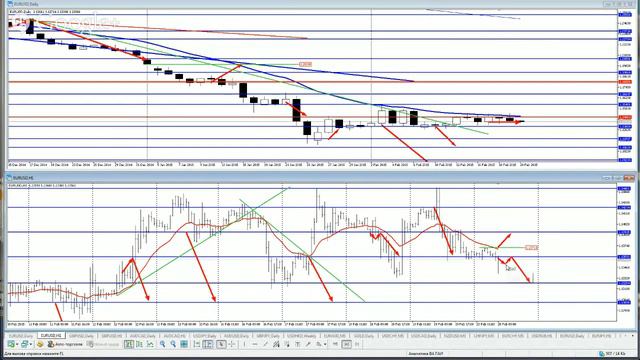Open the USDJPY,Daily chart tab
The height and width of the screenshot is (360, 640).
pyautogui.click(x=204, y=336)
